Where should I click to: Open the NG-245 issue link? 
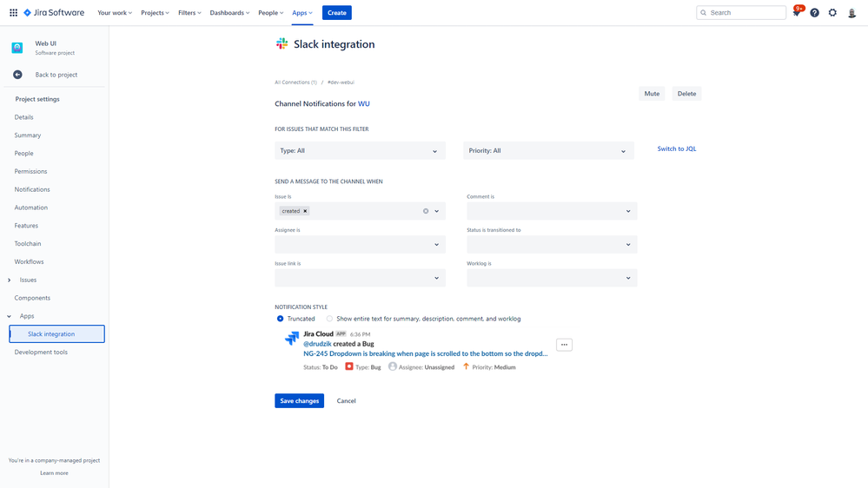[425, 353]
